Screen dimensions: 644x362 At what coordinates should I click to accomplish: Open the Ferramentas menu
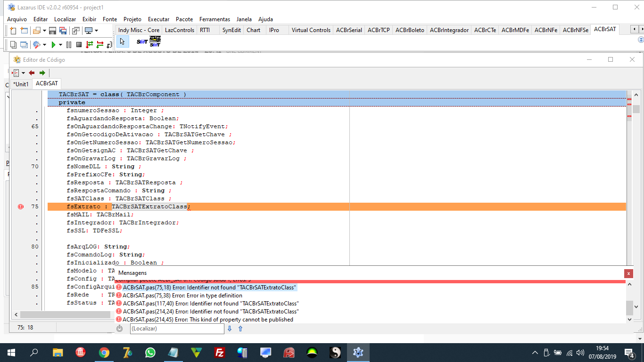click(215, 19)
